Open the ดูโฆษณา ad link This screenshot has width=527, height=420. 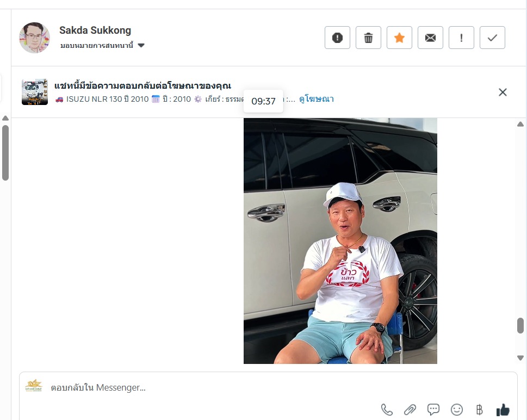click(317, 99)
